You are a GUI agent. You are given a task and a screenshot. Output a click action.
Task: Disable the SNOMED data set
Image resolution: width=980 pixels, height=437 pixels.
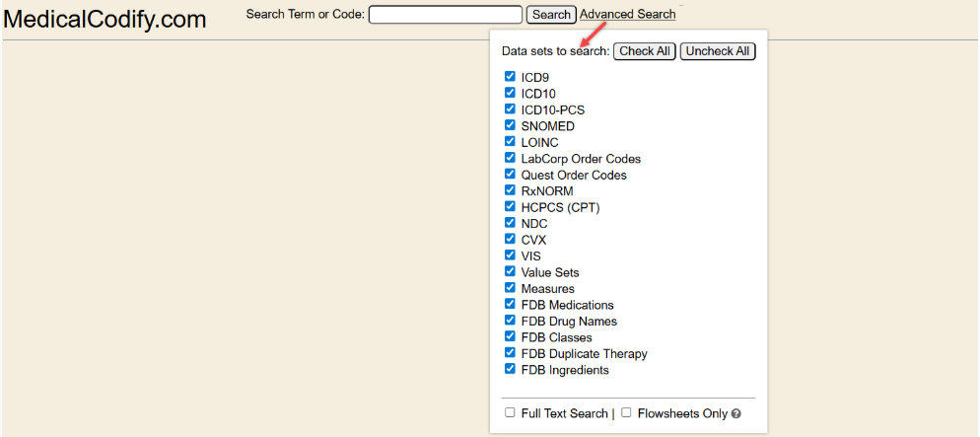coord(510,125)
